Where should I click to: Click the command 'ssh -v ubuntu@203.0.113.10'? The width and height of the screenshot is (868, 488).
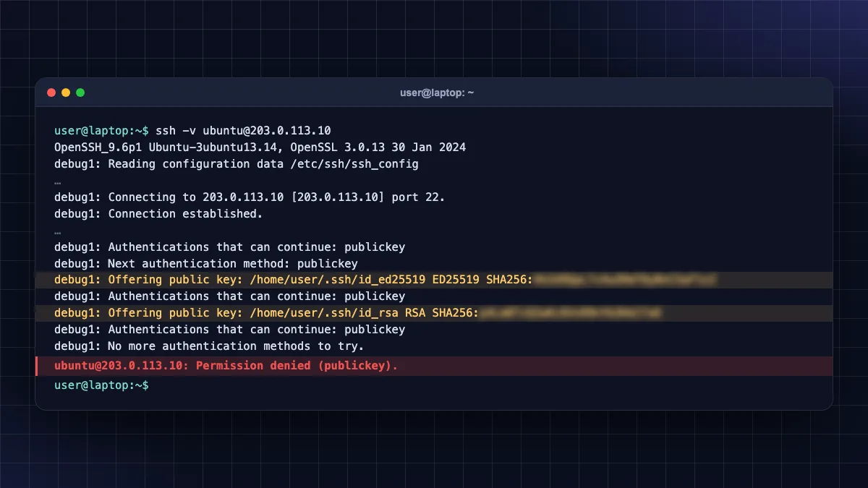pyautogui.click(x=243, y=131)
